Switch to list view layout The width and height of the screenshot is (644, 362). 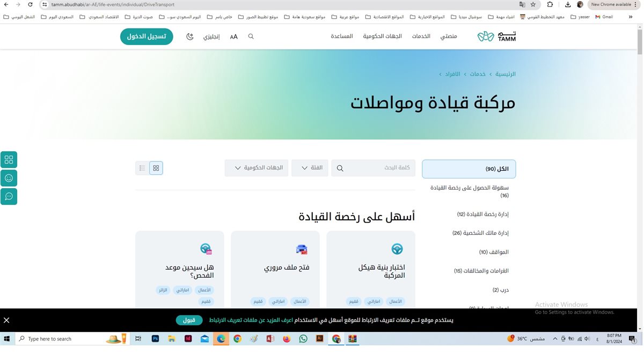[142, 168]
